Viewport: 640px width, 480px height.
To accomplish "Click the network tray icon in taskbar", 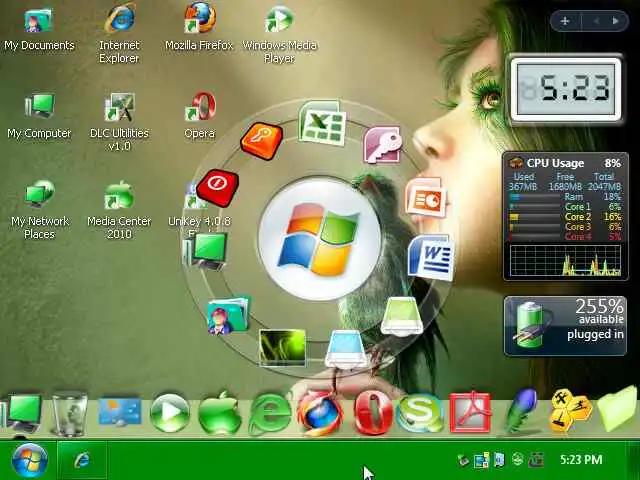I will [481, 460].
